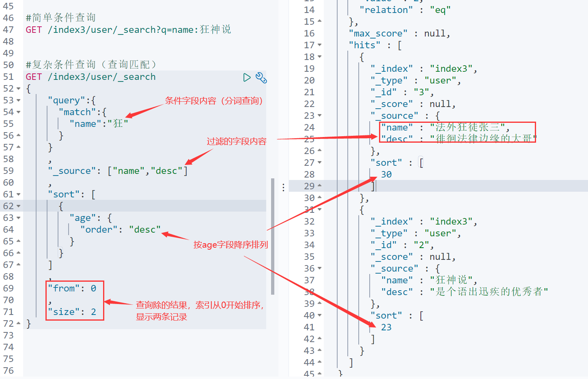Click the three-dot splitter between editor and response

[x=283, y=187]
